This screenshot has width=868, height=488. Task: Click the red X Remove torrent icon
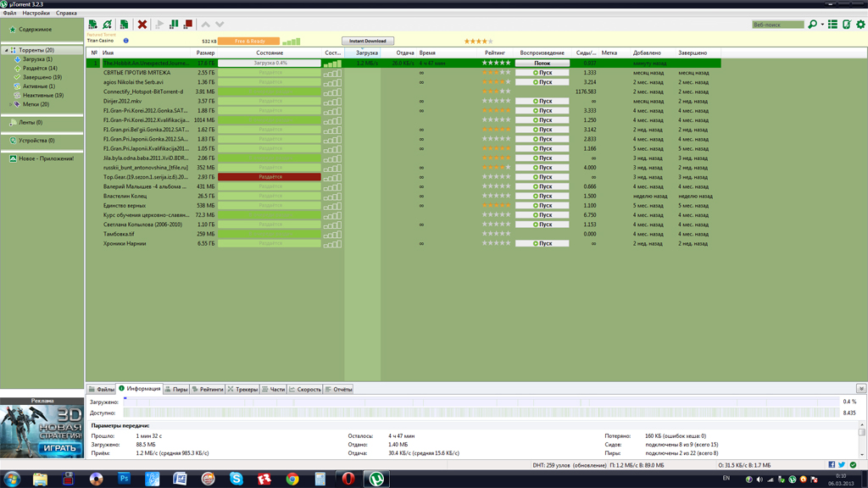(x=142, y=25)
